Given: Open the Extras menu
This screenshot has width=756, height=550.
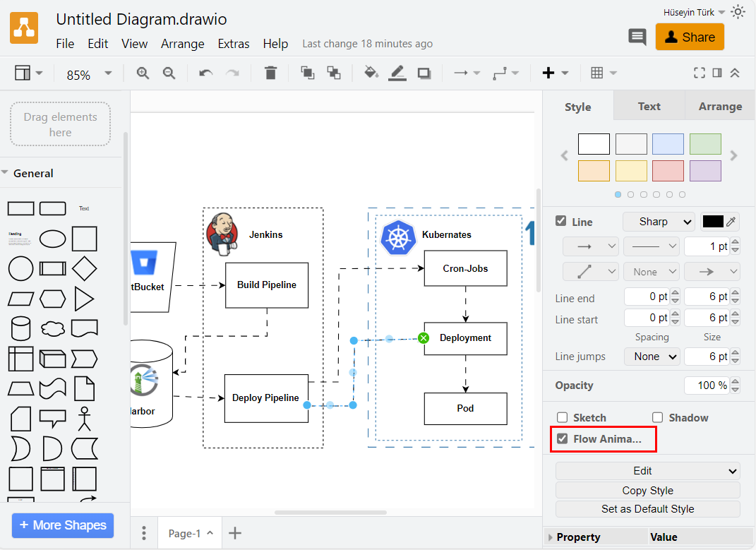Looking at the screenshot, I should point(234,43).
